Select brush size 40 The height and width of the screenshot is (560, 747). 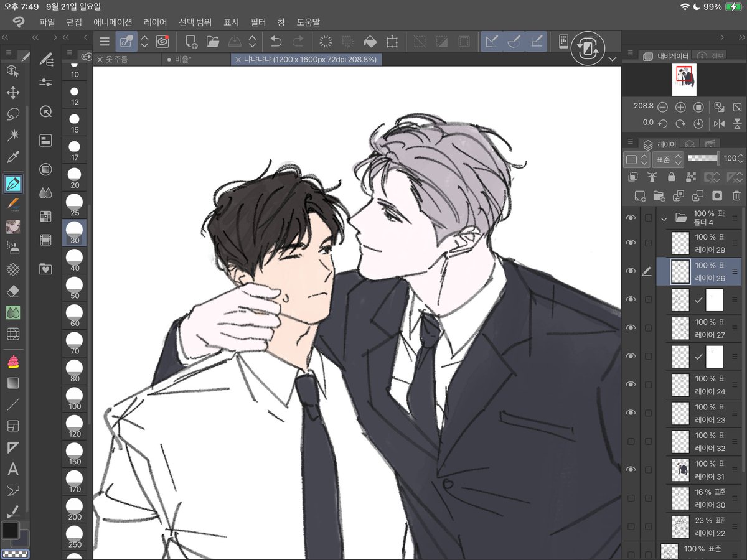point(75,259)
